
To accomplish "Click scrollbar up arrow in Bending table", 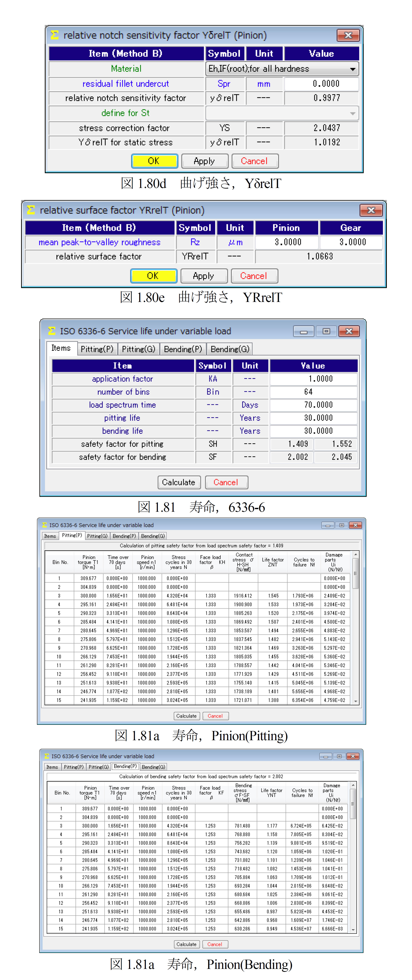I will (x=353, y=785).
